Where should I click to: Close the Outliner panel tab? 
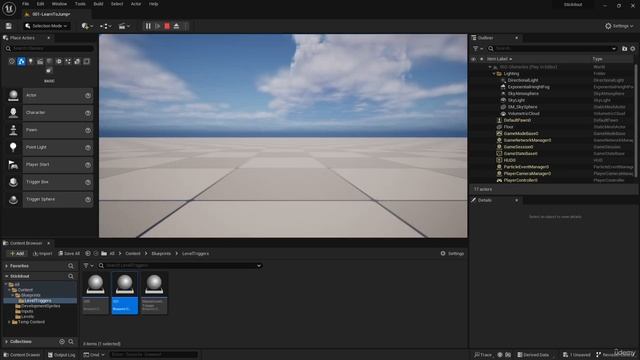point(516,38)
